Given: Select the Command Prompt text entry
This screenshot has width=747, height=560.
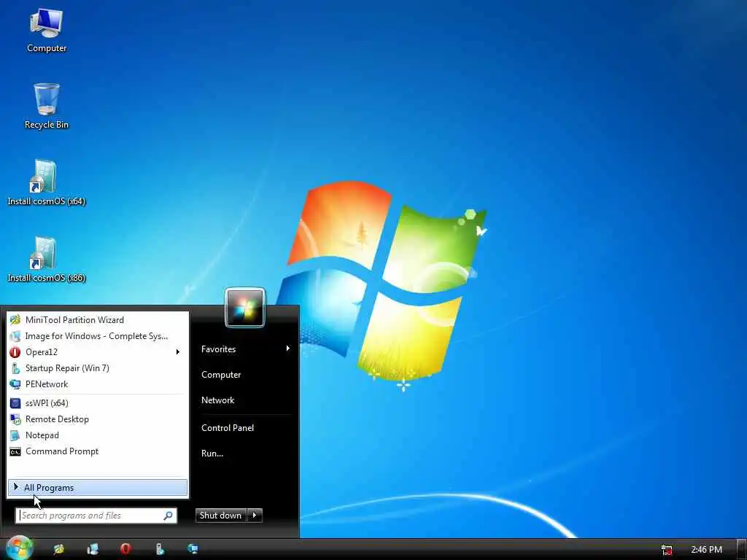Looking at the screenshot, I should pos(62,451).
